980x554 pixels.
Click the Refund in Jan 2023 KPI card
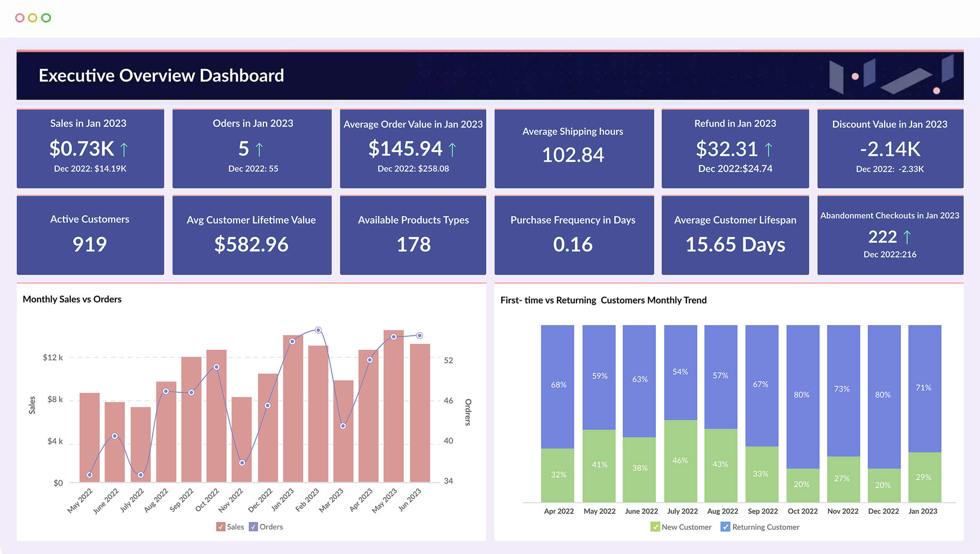[x=735, y=147]
